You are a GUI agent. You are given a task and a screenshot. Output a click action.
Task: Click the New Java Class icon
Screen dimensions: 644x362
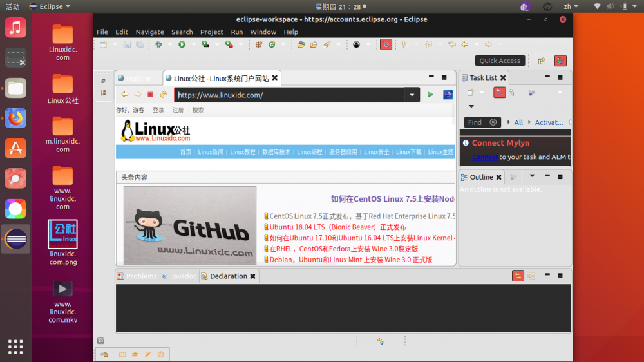(x=272, y=44)
